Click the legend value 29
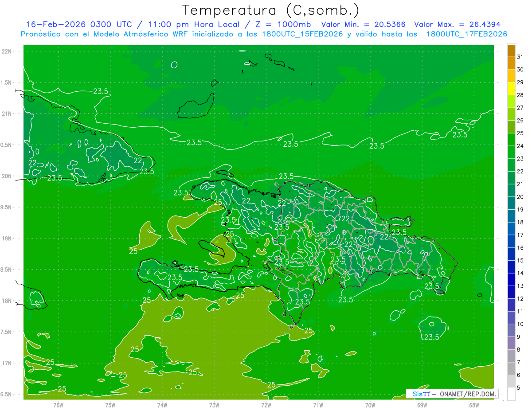This screenshot has width=532, height=411. [x=520, y=82]
